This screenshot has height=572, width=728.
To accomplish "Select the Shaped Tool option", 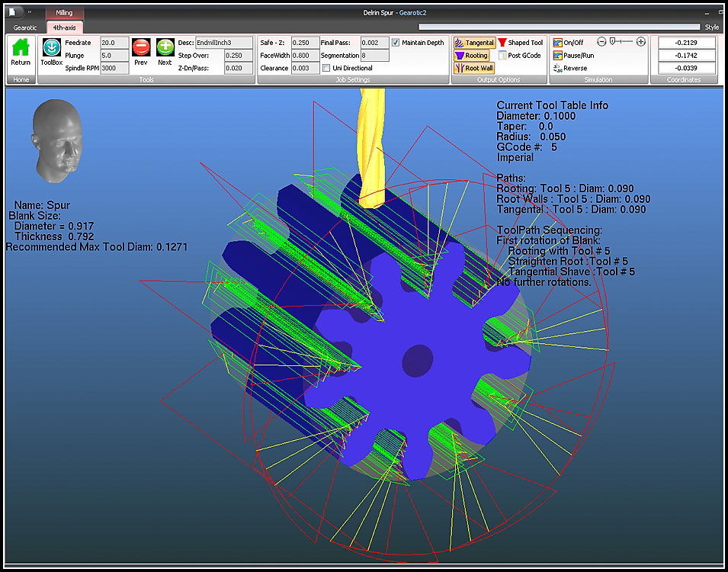I will click(x=521, y=43).
